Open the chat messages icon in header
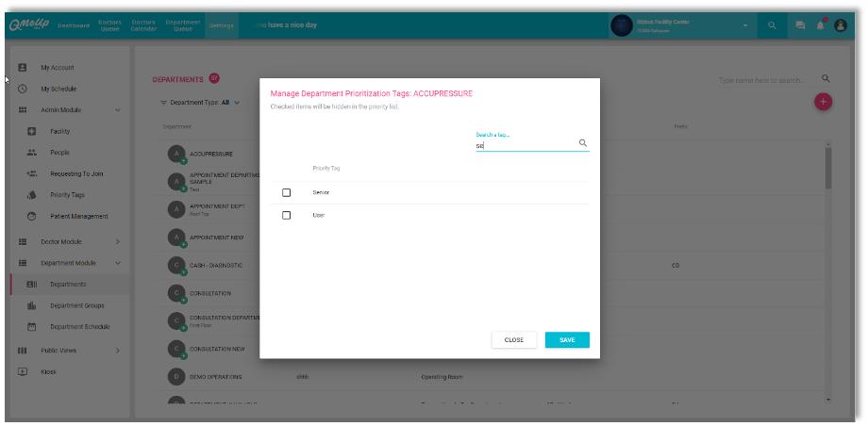 pyautogui.click(x=800, y=25)
